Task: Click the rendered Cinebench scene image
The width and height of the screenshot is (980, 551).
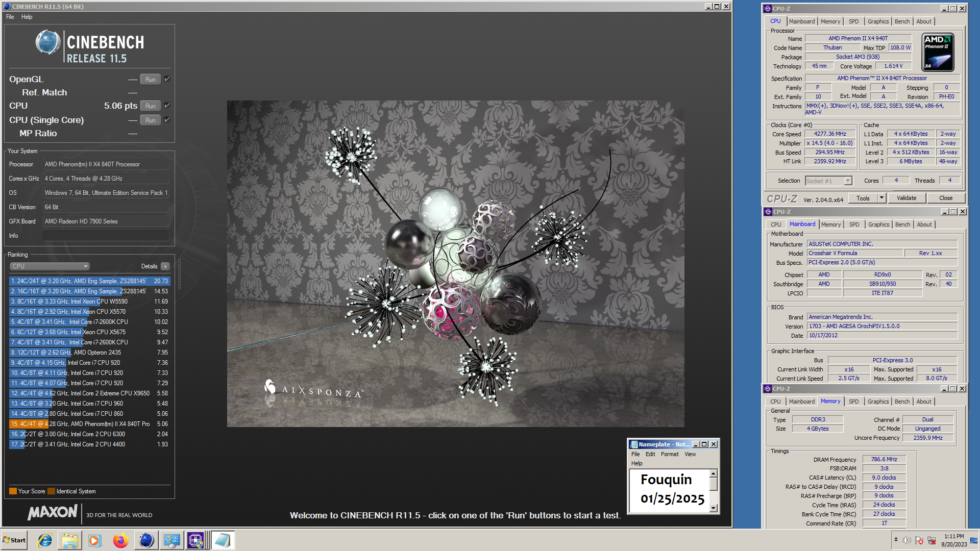Action: [x=455, y=263]
